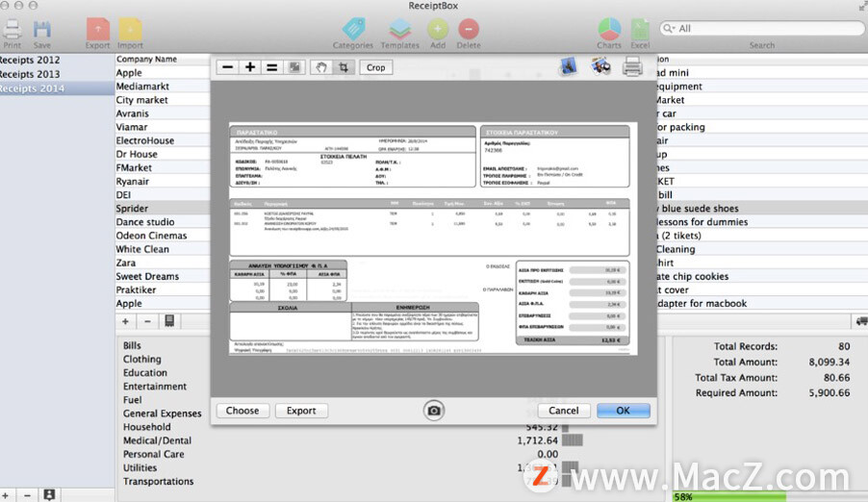This screenshot has width=868, height=502.
Task: Select Receipts 2013 in sidebar
Action: click(57, 74)
